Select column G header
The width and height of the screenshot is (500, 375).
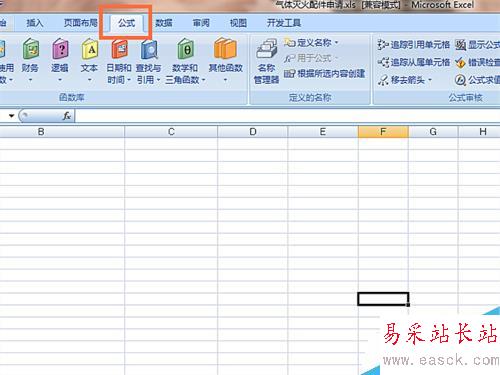(x=433, y=132)
